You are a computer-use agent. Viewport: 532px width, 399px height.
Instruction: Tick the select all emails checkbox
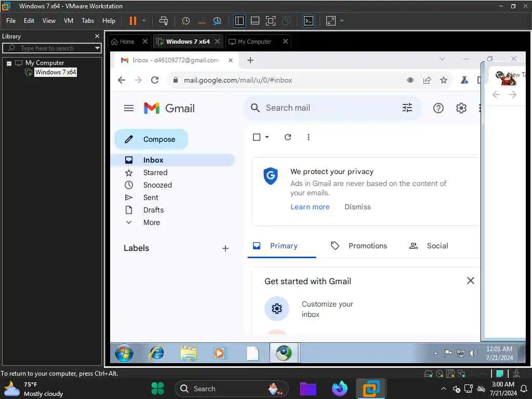257,137
